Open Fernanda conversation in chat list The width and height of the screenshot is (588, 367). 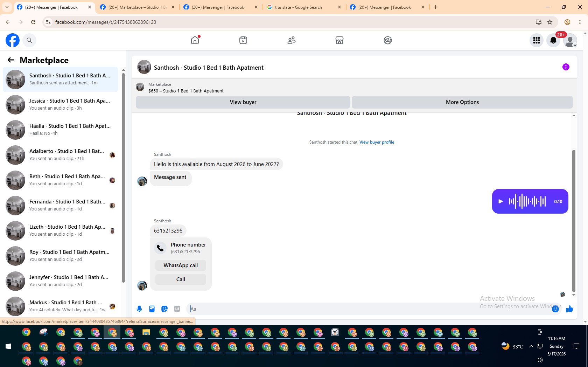(x=61, y=206)
